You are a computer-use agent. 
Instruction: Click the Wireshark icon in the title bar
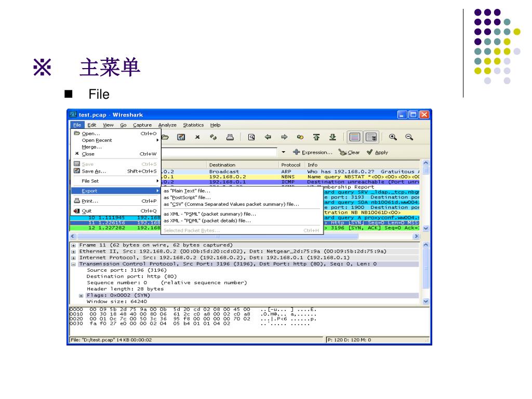[73, 115]
